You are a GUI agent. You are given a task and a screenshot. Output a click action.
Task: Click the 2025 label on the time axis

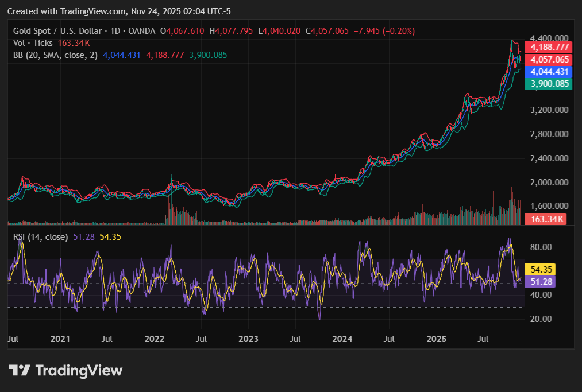tap(437, 340)
